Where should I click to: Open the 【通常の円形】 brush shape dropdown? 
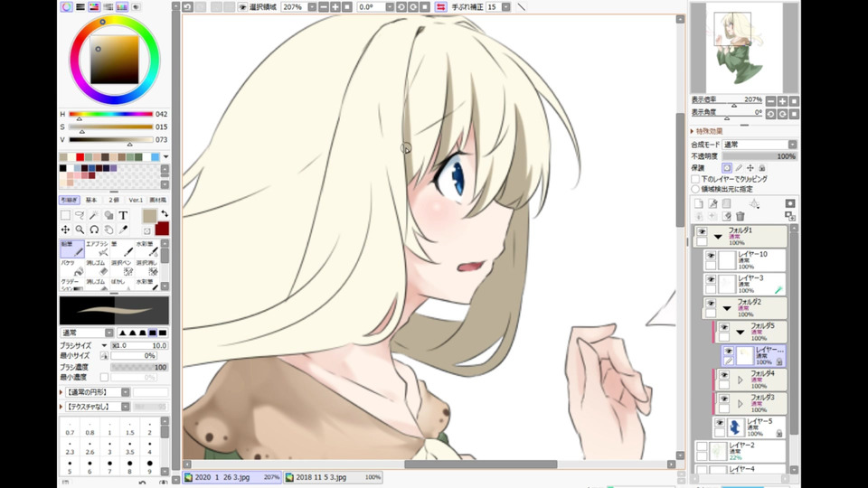click(126, 392)
